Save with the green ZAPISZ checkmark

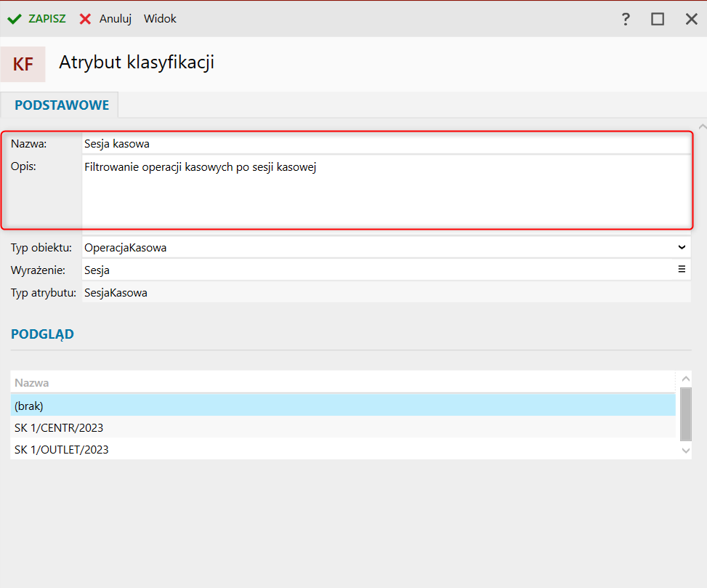(36, 19)
